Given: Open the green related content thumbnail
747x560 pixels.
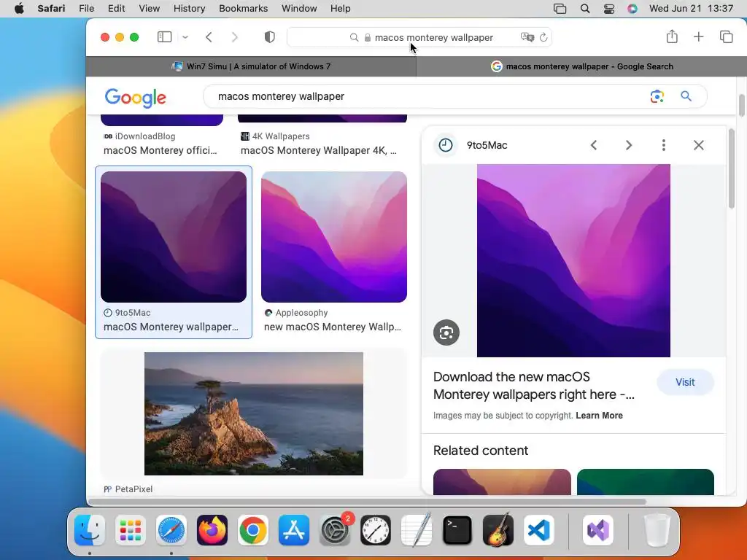Looking at the screenshot, I should pyautogui.click(x=646, y=482).
